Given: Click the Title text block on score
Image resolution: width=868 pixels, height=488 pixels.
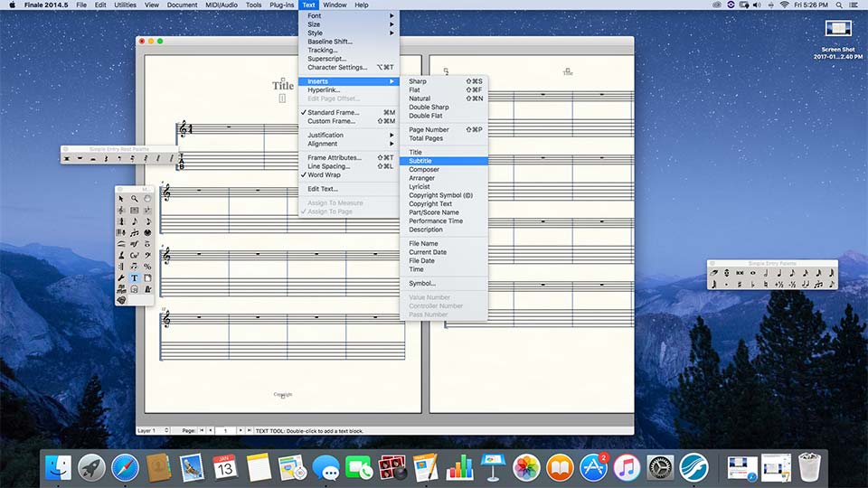Looking at the screenshot, I should pyautogui.click(x=283, y=86).
